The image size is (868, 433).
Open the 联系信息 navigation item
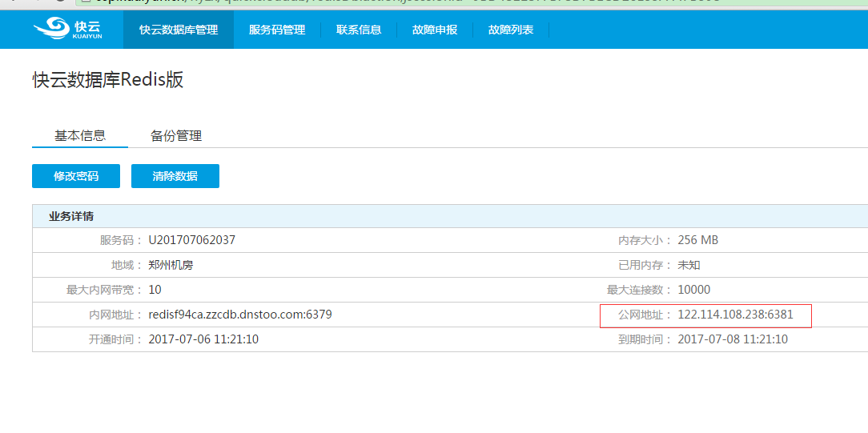tap(359, 30)
